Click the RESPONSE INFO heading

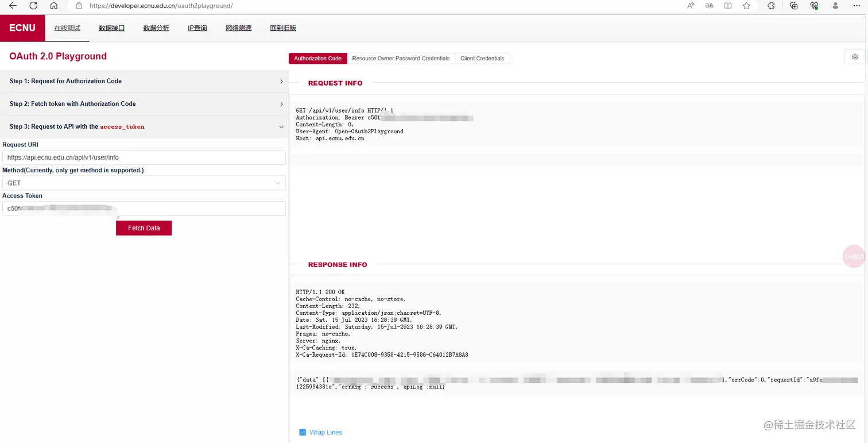tap(338, 265)
